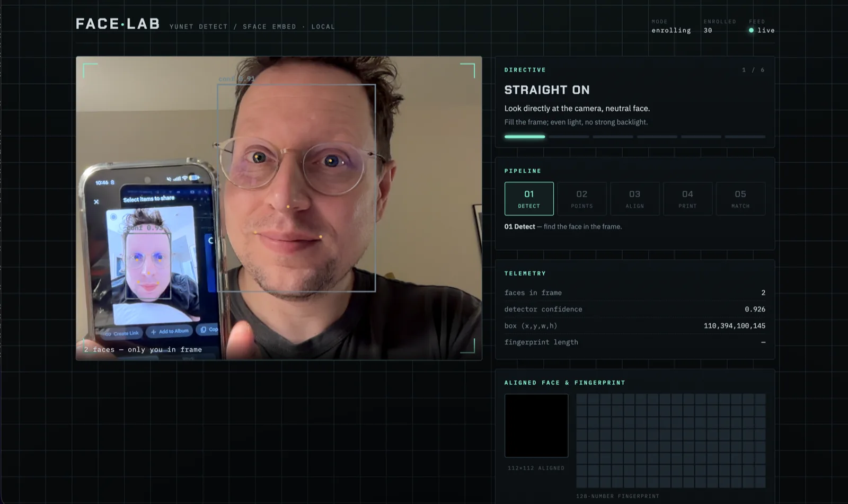The image size is (848, 504).
Task: Select pipeline step 05 Match
Action: (x=740, y=199)
